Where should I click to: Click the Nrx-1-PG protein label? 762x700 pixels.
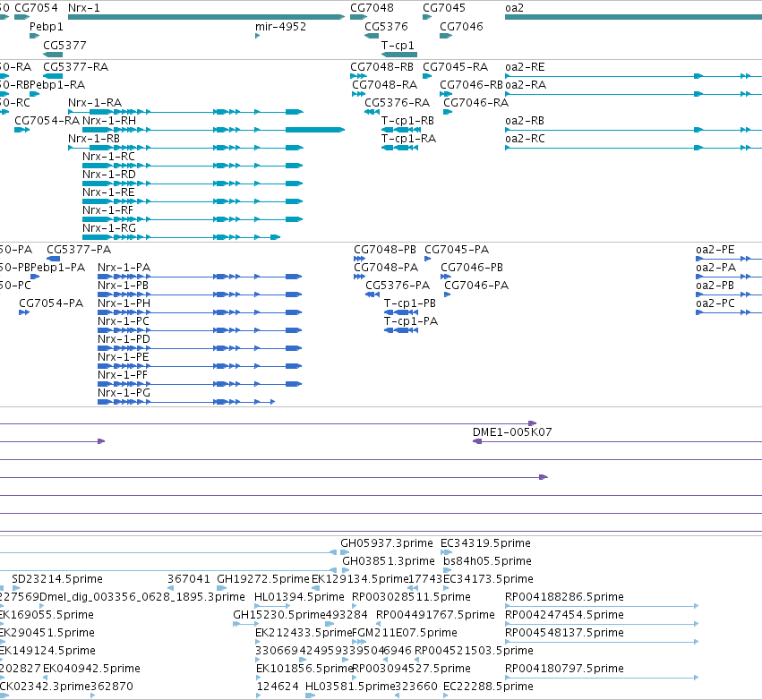(124, 393)
